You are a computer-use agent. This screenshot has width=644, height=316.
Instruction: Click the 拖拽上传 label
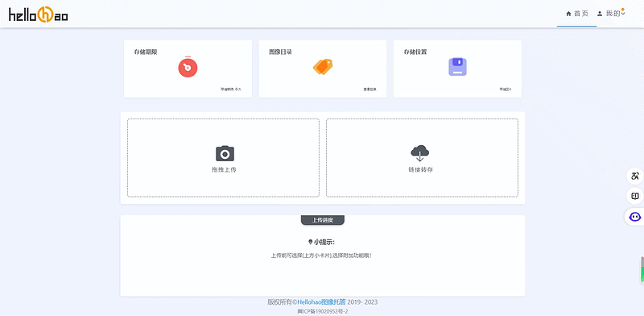[224, 169]
